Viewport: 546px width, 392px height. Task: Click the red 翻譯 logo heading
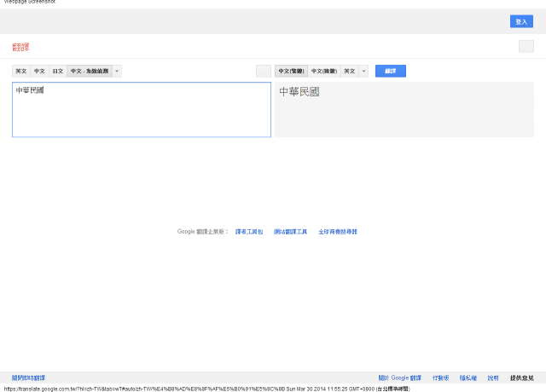[20, 47]
